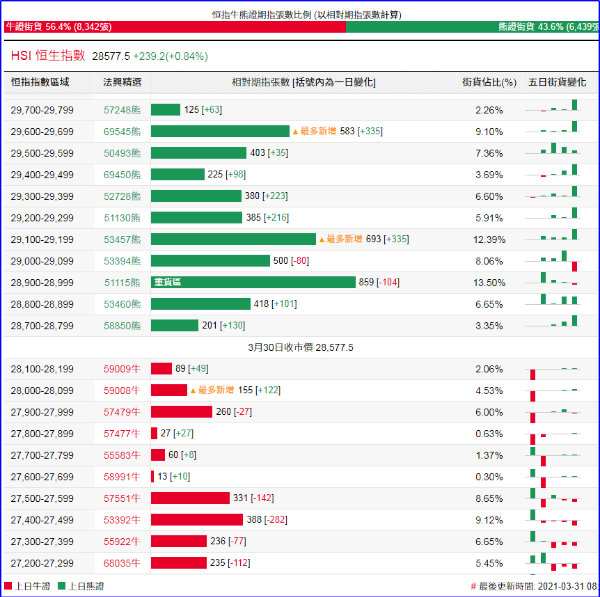The height and width of the screenshot is (597, 600).
Task: Open featured bear warrant 69450熊
Action: (x=122, y=175)
